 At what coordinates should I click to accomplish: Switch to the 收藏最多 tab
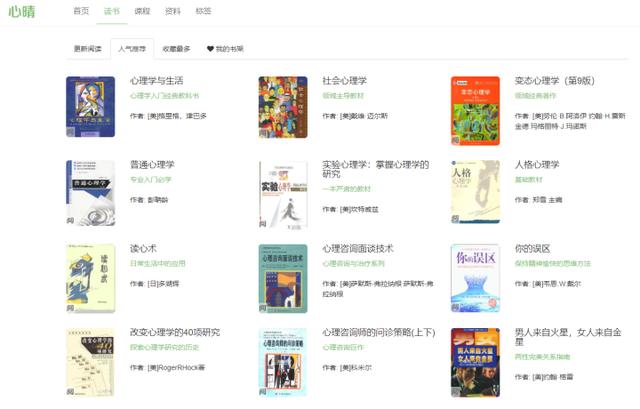click(x=176, y=49)
